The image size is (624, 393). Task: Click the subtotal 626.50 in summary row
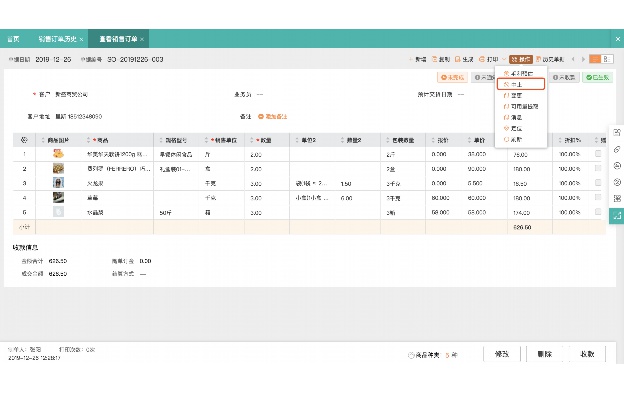[x=522, y=228]
